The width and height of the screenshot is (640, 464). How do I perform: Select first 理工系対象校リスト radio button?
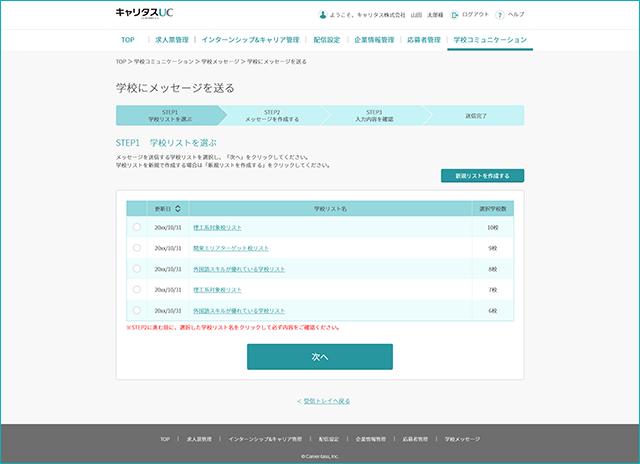pos(137,227)
